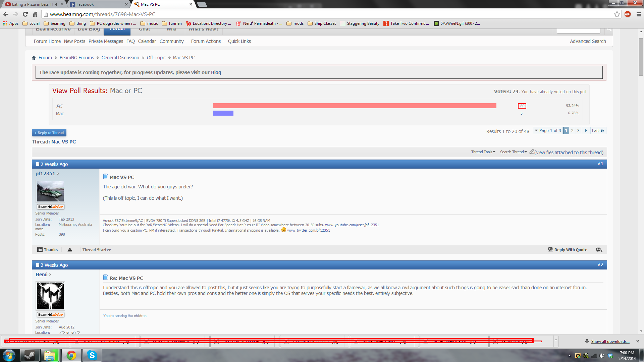Click the taskbar clock showing 7:00 PM
This screenshot has height=362, width=644.
627,355
